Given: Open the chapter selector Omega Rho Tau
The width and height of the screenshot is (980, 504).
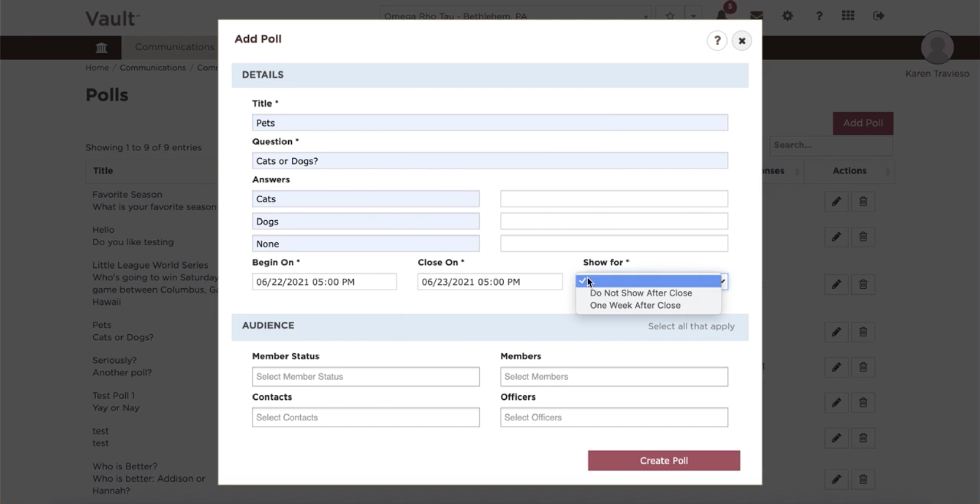Looking at the screenshot, I should (516, 16).
